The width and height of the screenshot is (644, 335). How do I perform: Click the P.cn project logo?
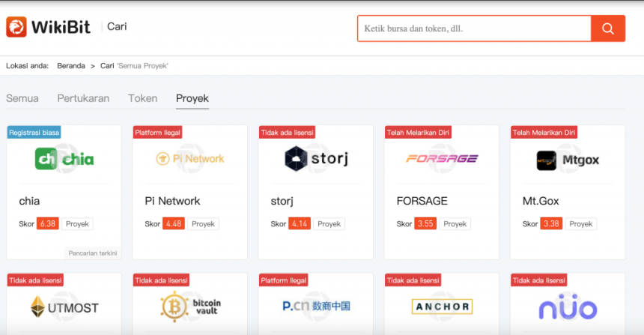tap(315, 307)
